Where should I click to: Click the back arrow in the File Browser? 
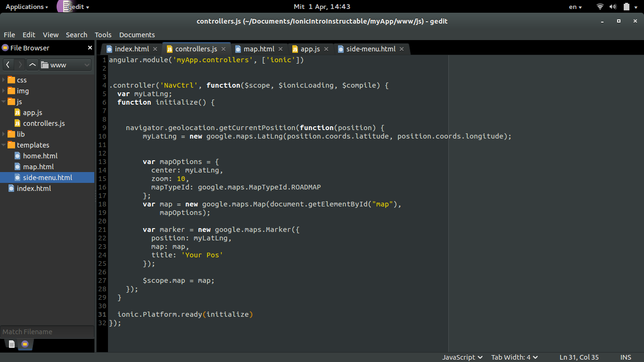pos(8,65)
